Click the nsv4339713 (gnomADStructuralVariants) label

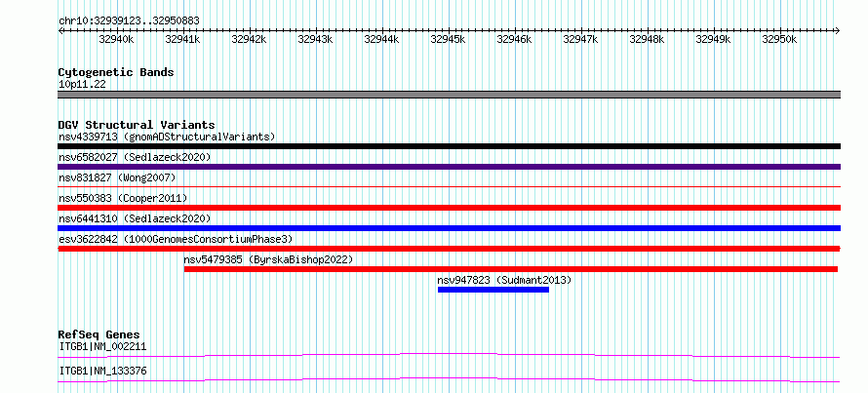[167, 137]
